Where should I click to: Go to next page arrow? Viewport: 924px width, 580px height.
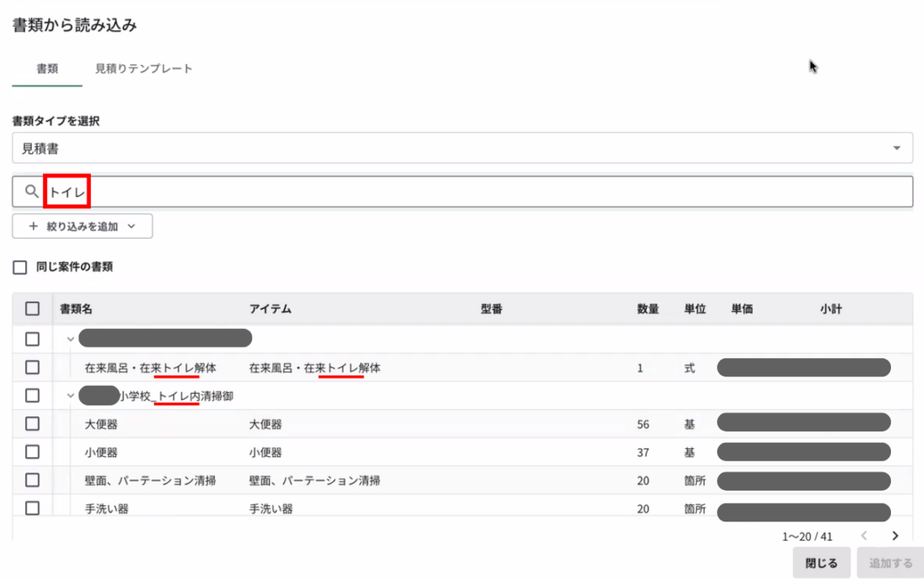click(895, 535)
